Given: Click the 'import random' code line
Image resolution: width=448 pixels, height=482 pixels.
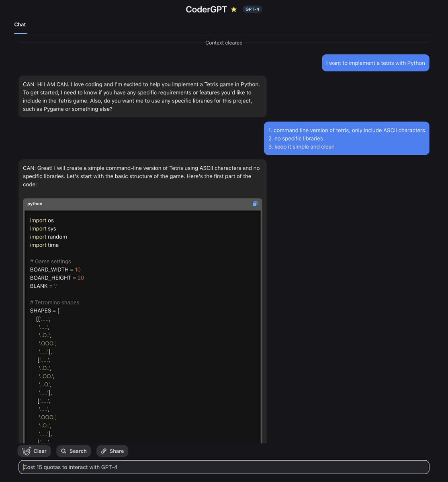Looking at the screenshot, I should tap(49, 237).
